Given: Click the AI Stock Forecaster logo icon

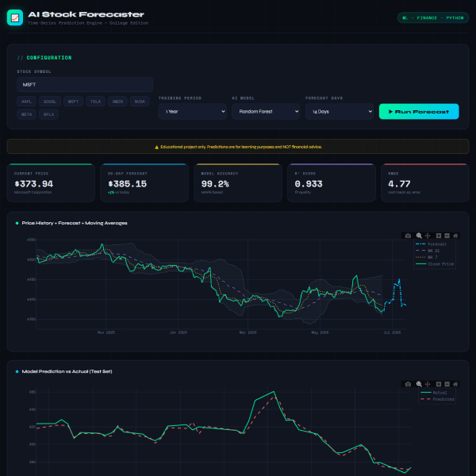Looking at the screenshot, I should pos(15,17).
